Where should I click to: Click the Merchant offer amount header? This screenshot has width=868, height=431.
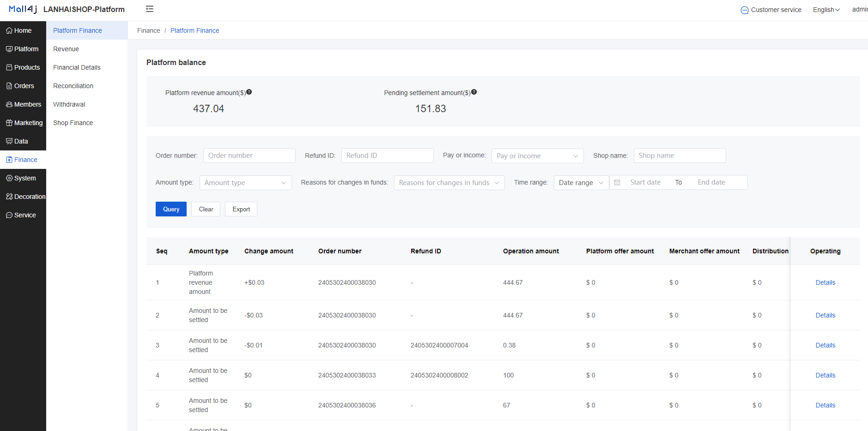point(704,251)
